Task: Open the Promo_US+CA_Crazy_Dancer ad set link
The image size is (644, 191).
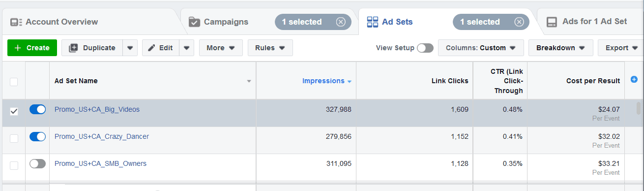Action: point(102,136)
